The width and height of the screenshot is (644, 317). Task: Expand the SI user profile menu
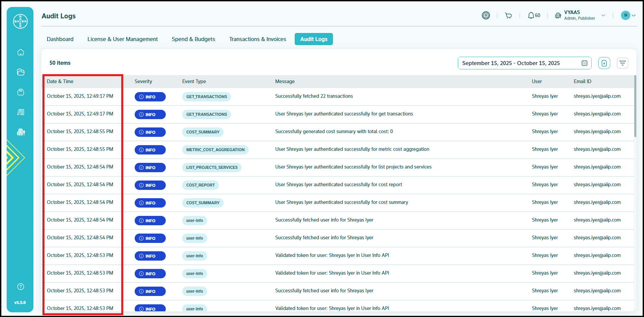coord(628,15)
